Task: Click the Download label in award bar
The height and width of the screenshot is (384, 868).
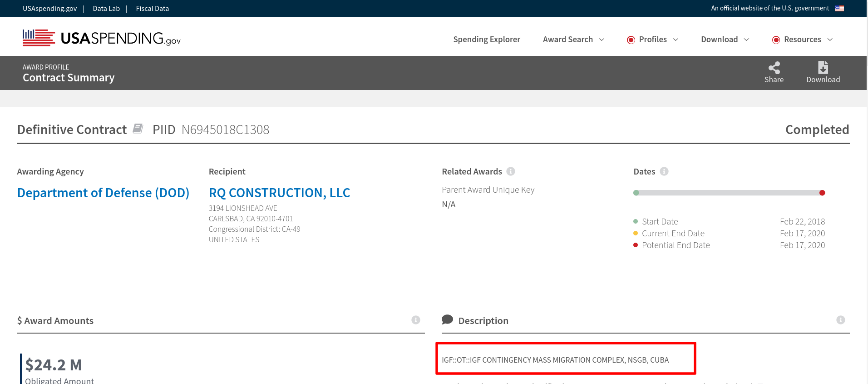Action: point(823,80)
